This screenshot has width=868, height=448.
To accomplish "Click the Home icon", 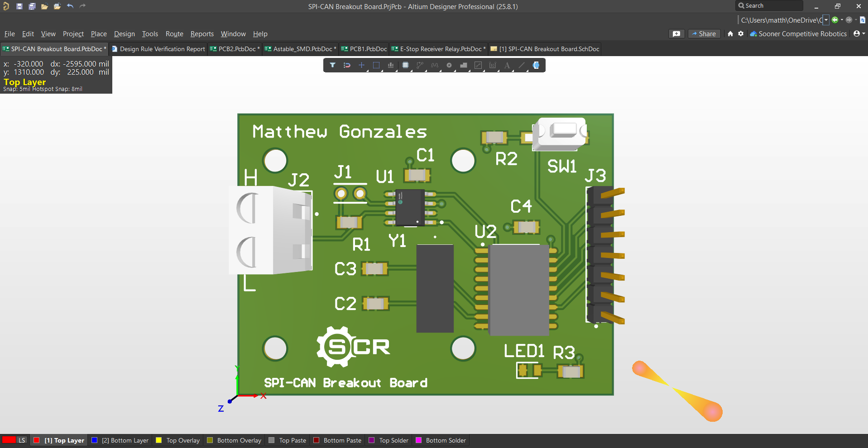I will 730,34.
